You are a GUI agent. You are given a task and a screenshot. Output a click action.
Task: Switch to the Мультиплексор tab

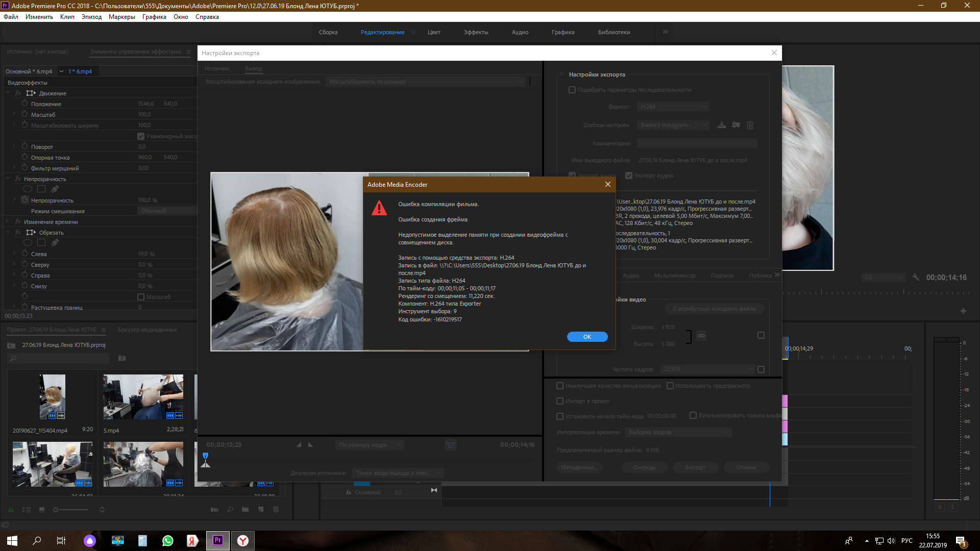[x=675, y=275]
